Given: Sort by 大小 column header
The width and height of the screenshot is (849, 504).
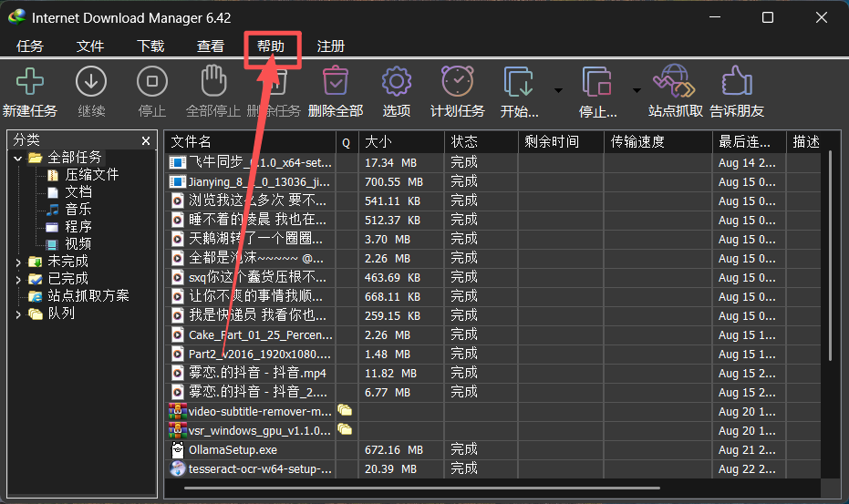Looking at the screenshot, I should 401,142.
